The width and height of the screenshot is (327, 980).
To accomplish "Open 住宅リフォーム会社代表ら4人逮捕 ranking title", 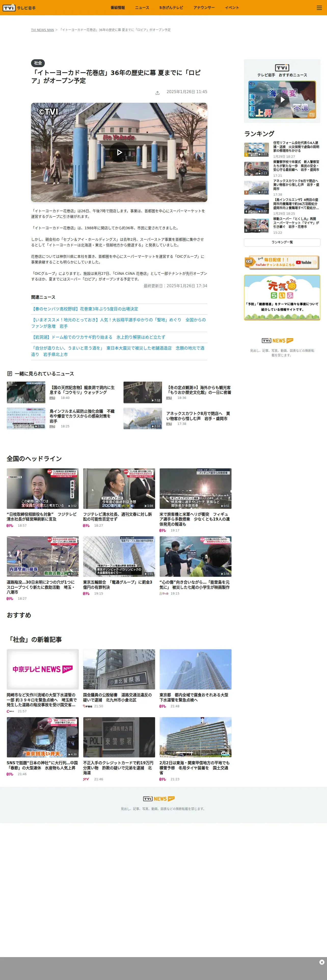I will pos(296,147).
